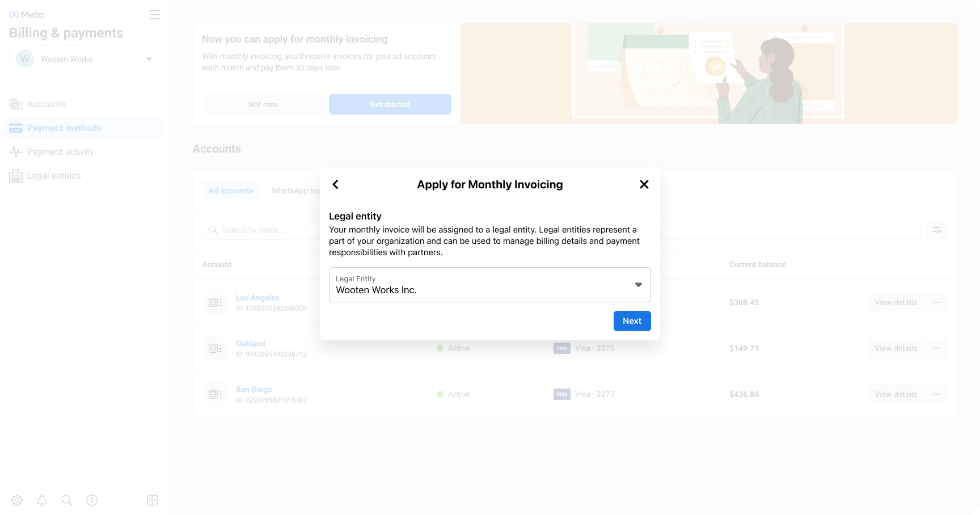Open notifications bell icon
980x515 pixels.
pos(42,500)
